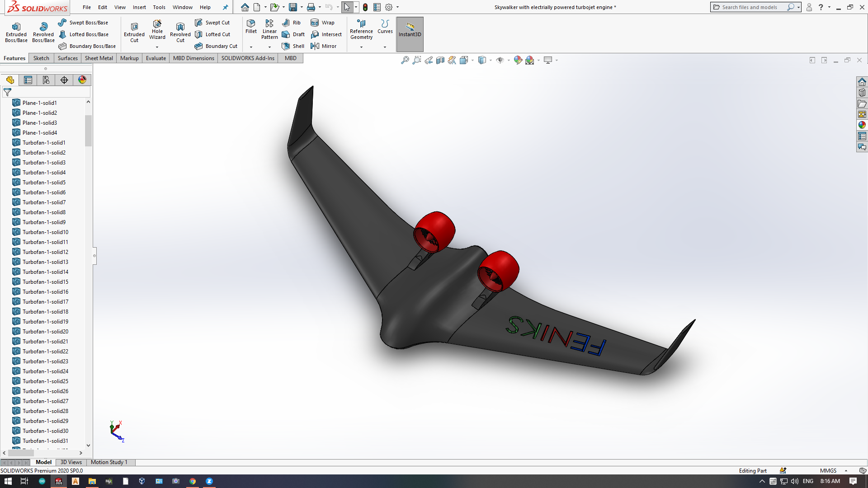Click the Revolved Boss/Base tool

(x=43, y=33)
